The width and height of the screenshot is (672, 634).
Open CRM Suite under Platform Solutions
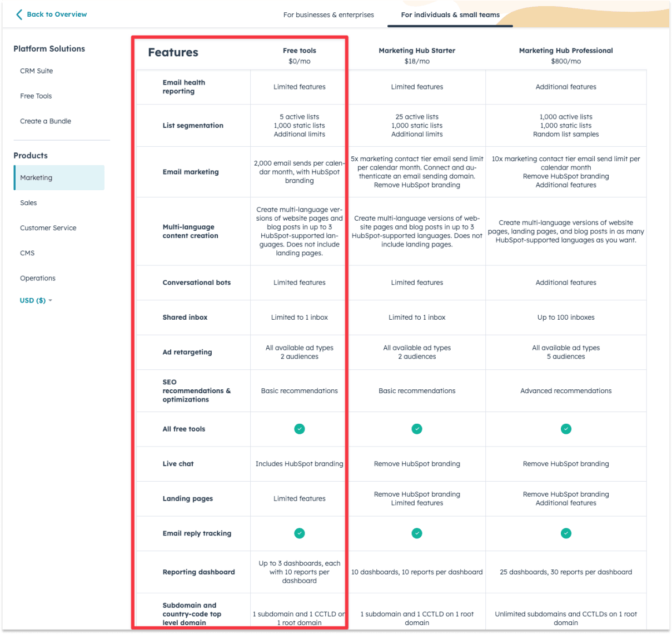tap(36, 71)
